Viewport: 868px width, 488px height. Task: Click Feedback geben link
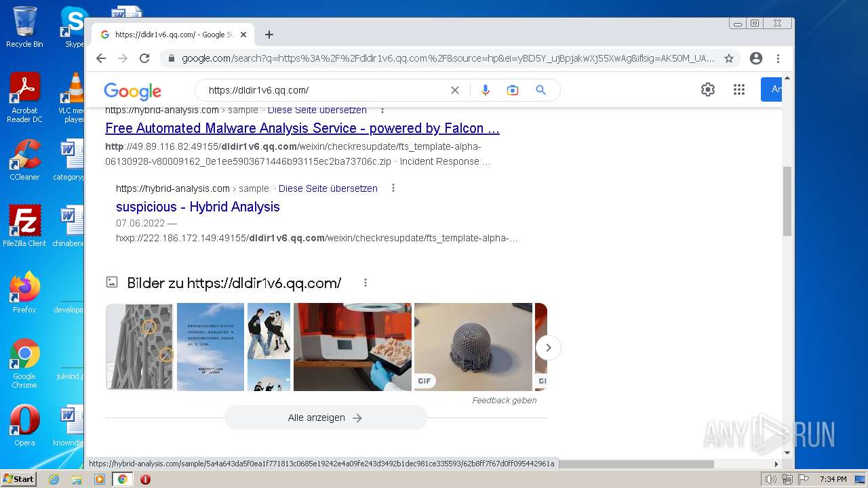tap(505, 401)
